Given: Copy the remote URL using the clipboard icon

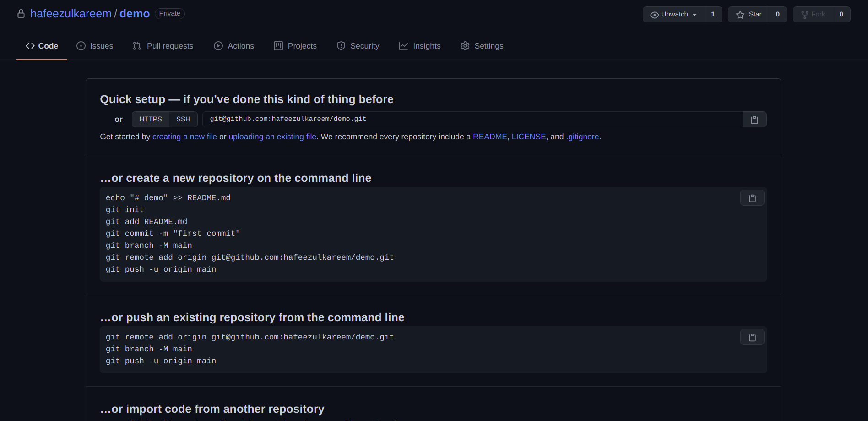Looking at the screenshot, I should pyautogui.click(x=754, y=119).
